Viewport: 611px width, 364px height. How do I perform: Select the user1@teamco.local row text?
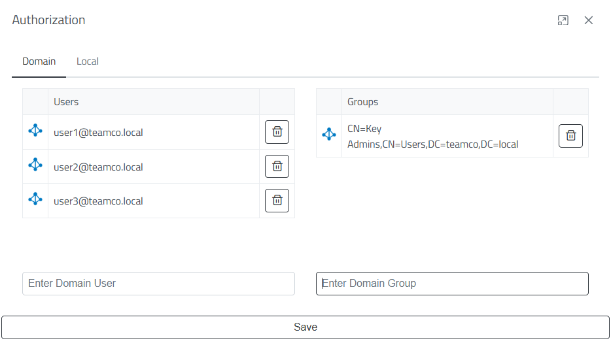[x=98, y=133]
